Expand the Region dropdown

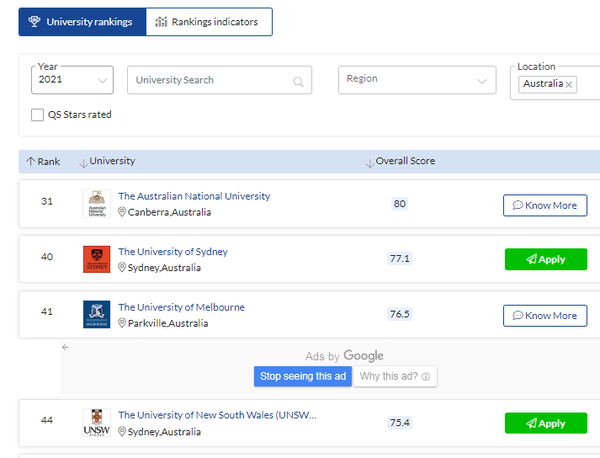[x=417, y=80]
